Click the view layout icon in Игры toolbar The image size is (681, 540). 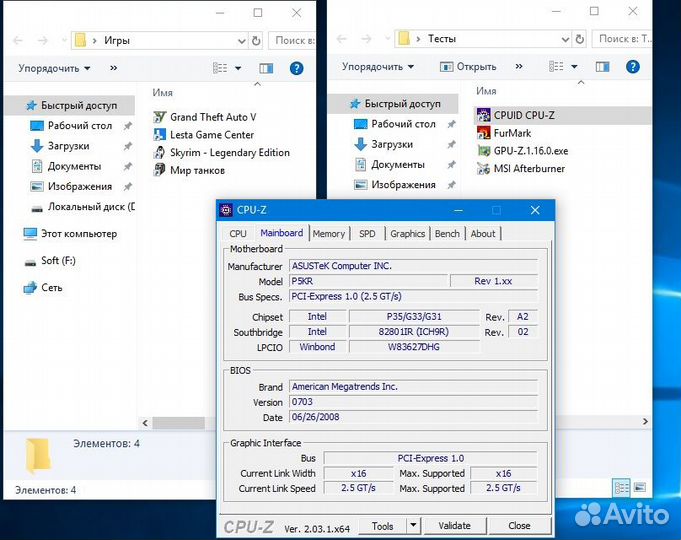click(220, 68)
